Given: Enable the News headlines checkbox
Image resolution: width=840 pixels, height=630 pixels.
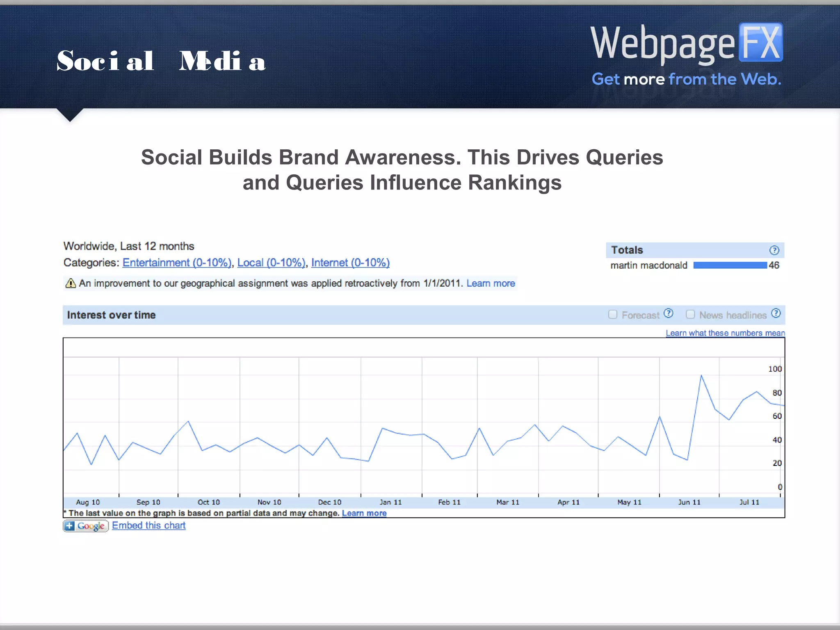Looking at the screenshot, I should click(x=690, y=315).
